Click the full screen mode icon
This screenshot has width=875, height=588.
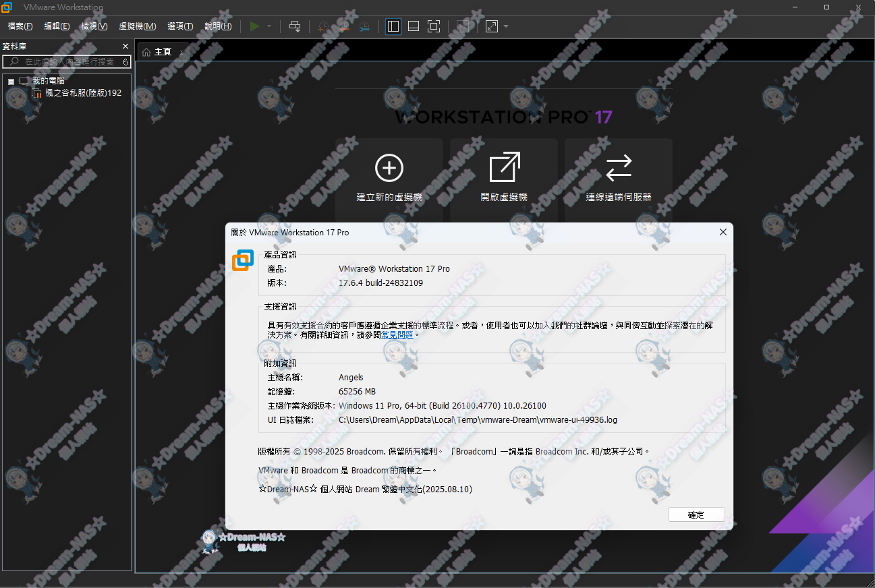[434, 26]
